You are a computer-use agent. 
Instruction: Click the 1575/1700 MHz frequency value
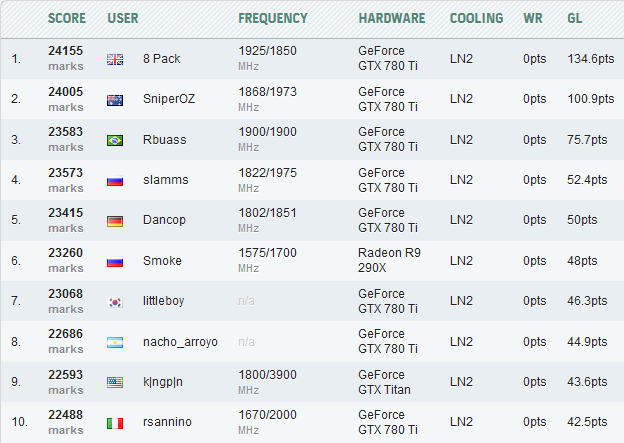pos(267,260)
